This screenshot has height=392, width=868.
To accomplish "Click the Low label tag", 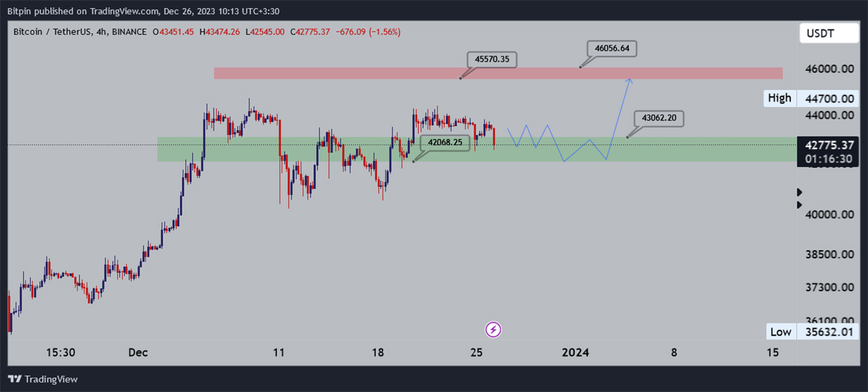I will [x=780, y=332].
